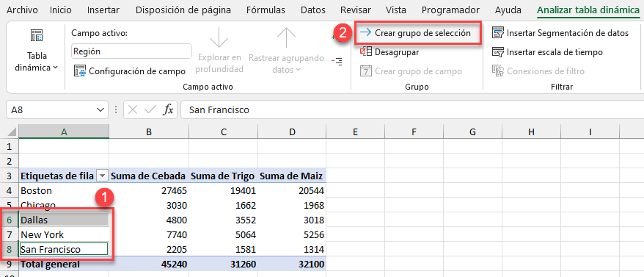Select column D header

point(292,132)
